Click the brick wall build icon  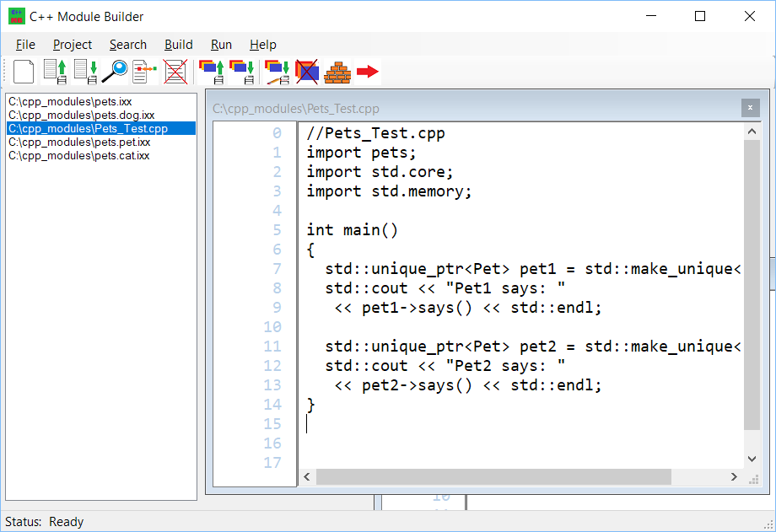click(x=337, y=73)
